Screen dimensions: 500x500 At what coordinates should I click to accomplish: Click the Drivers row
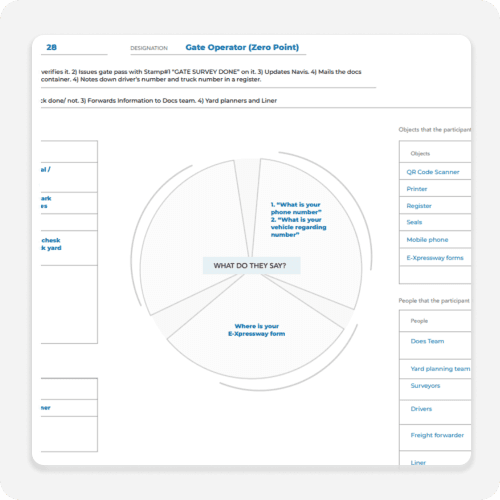435,412
